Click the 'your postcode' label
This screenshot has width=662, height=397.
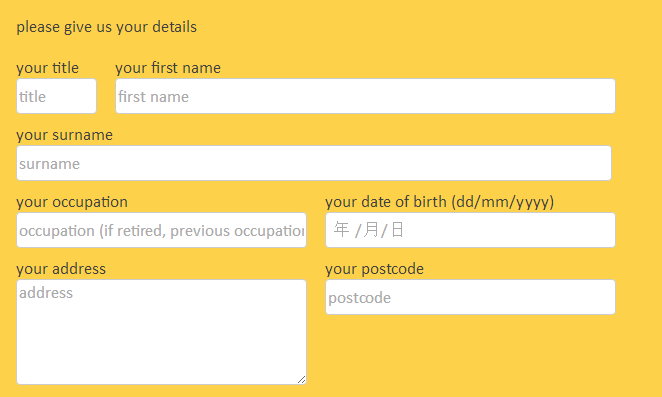(374, 269)
